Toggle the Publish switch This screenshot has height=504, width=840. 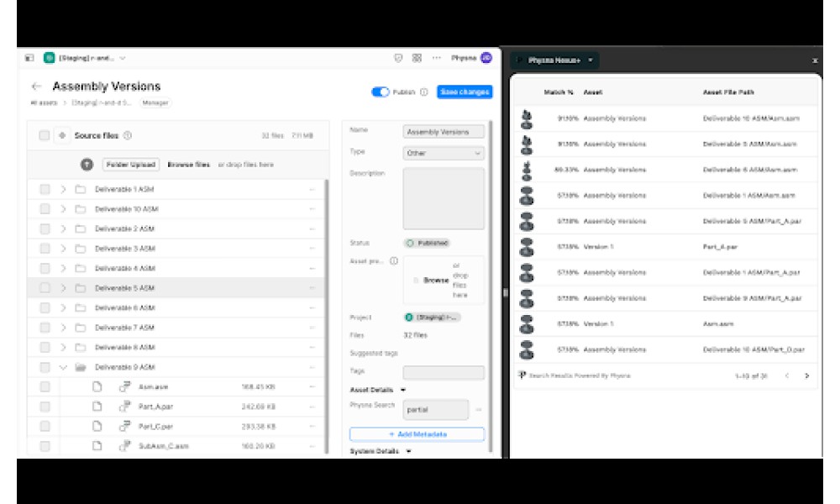tap(381, 92)
